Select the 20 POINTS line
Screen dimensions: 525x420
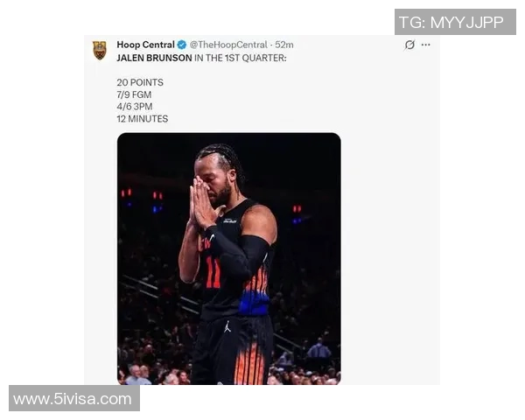[140, 82]
